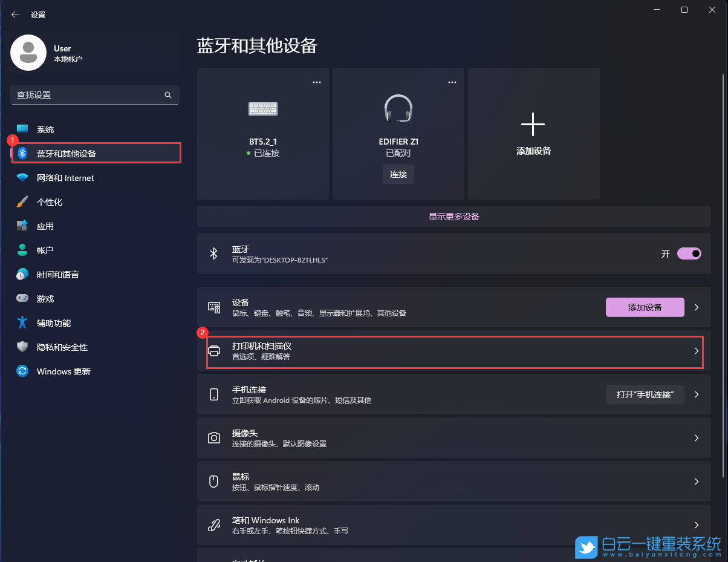Click the printer icon on 打印机和扫描仪 row
Image resolution: width=728 pixels, height=562 pixels.
(214, 351)
